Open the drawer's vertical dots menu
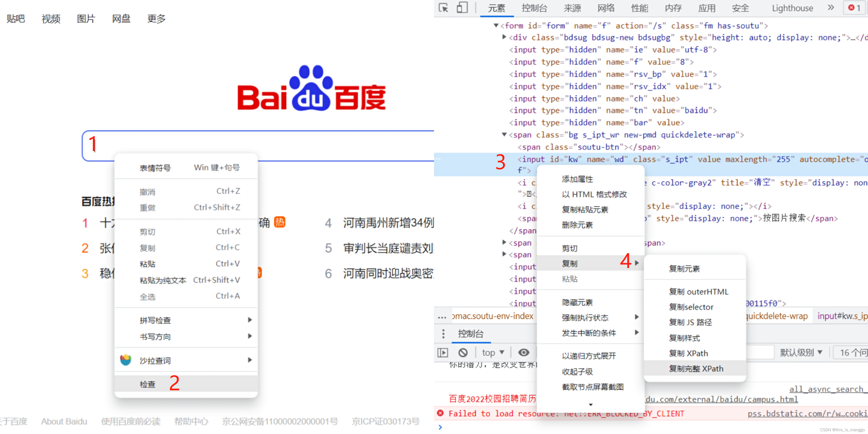The height and width of the screenshot is (434, 868). (443, 334)
